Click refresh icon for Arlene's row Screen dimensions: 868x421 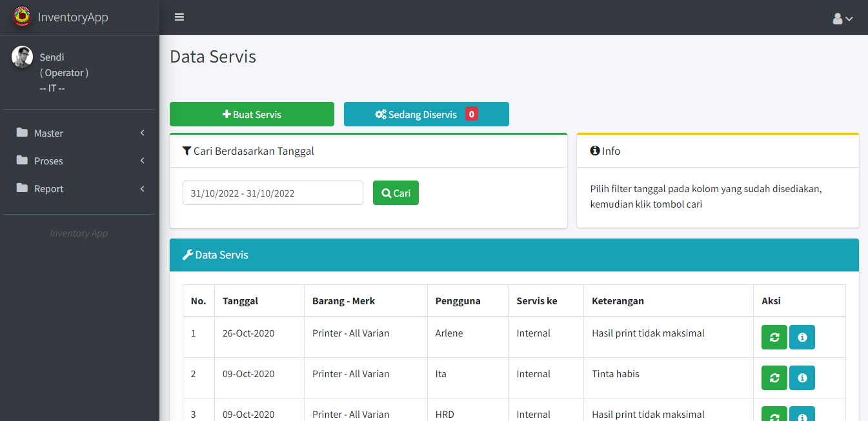(x=774, y=337)
